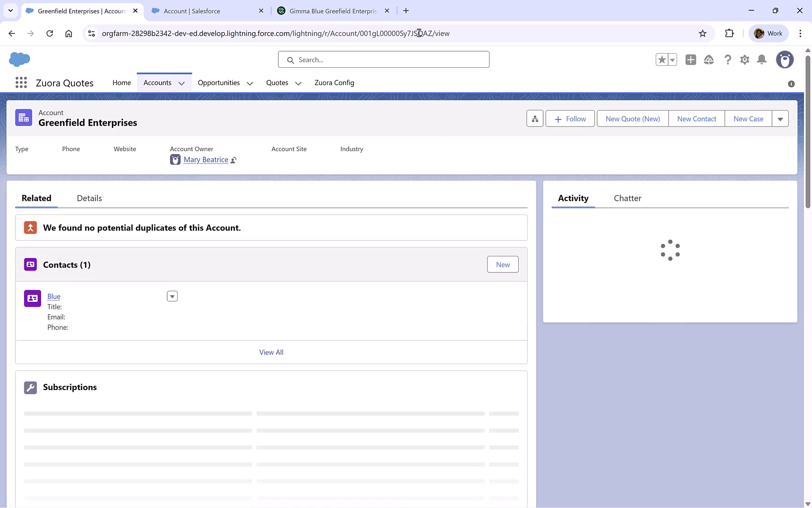The height and width of the screenshot is (508, 812).
Task: Open Global Actions plus icon
Action: pos(691,60)
